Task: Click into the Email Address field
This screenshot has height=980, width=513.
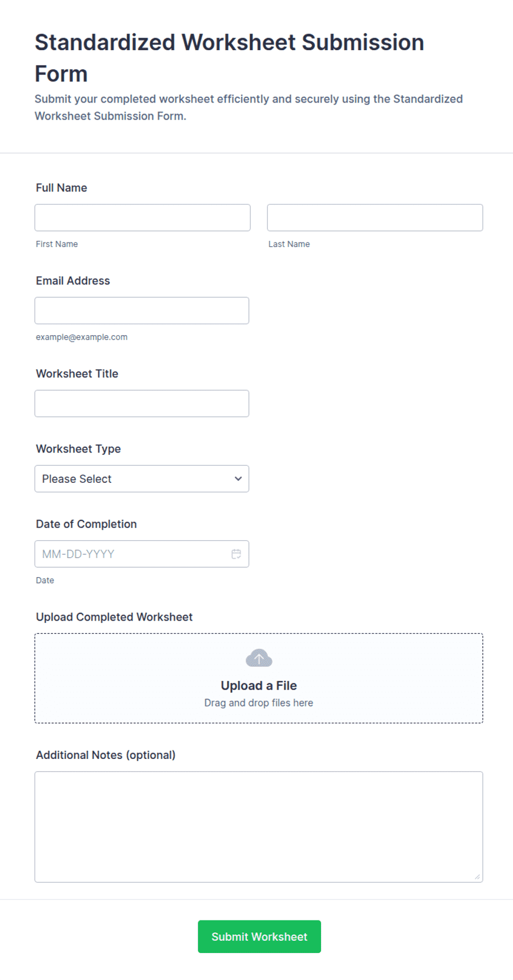Action: pos(142,310)
